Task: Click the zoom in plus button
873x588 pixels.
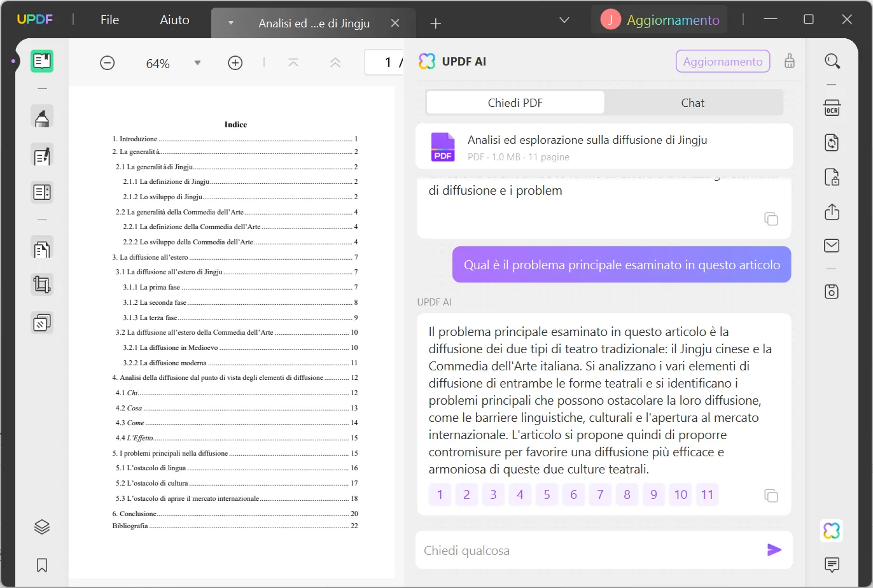Action: (x=235, y=63)
